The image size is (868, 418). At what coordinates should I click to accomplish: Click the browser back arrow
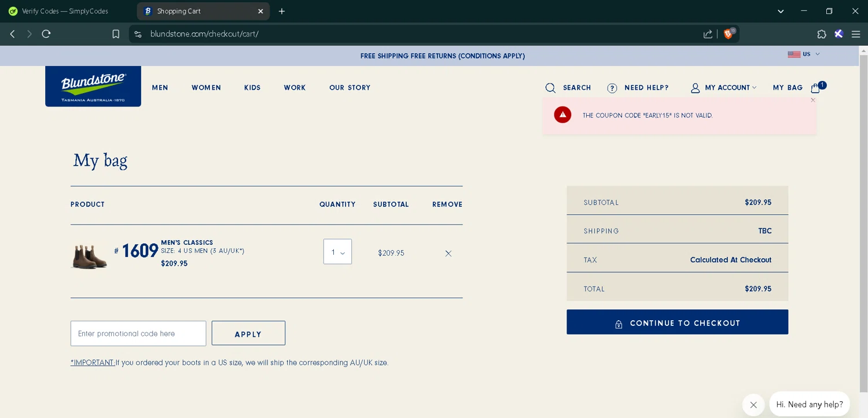(x=12, y=34)
